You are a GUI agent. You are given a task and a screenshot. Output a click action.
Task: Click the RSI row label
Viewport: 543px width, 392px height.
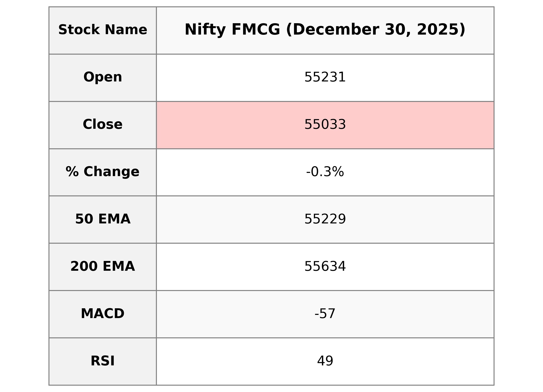[102, 361]
